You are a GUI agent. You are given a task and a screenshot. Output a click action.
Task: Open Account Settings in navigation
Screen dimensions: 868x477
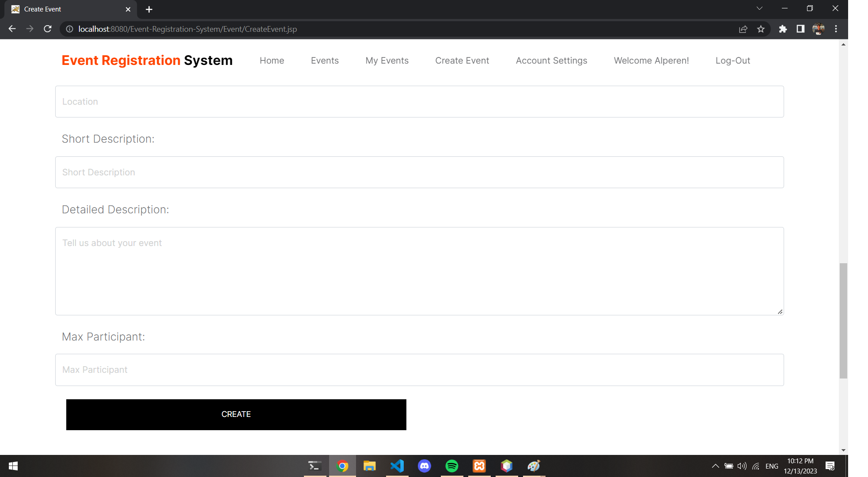(x=551, y=61)
